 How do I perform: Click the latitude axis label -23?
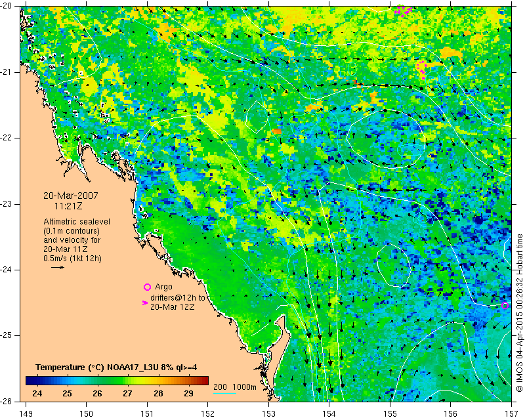[x=6, y=204]
